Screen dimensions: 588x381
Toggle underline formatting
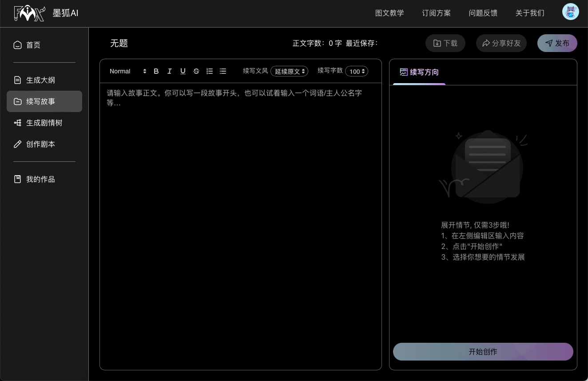[183, 71]
